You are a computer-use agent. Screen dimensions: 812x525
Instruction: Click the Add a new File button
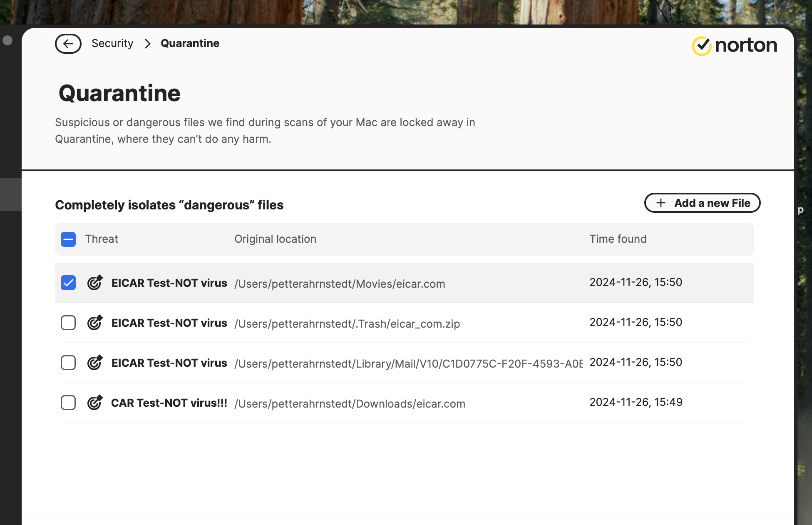pyautogui.click(x=703, y=203)
